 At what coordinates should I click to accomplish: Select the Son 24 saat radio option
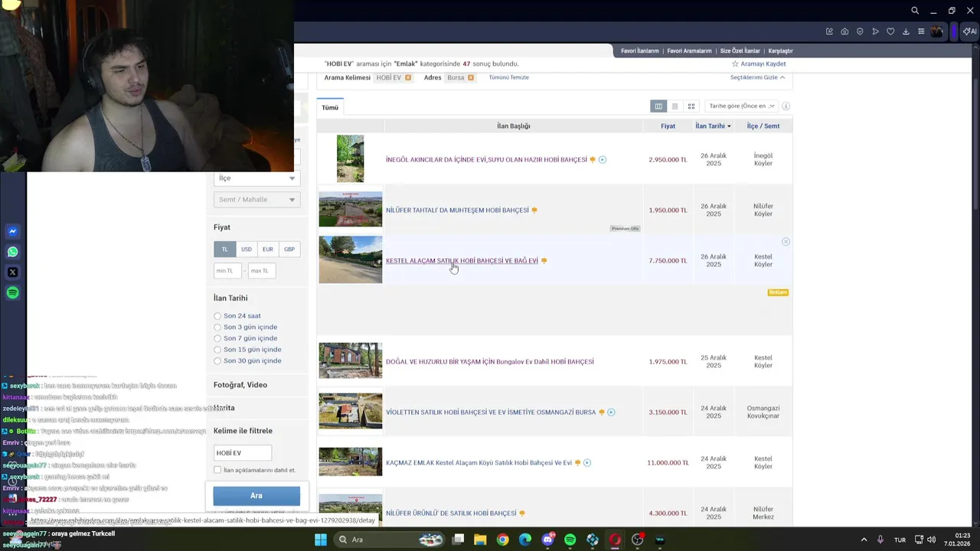[217, 316]
